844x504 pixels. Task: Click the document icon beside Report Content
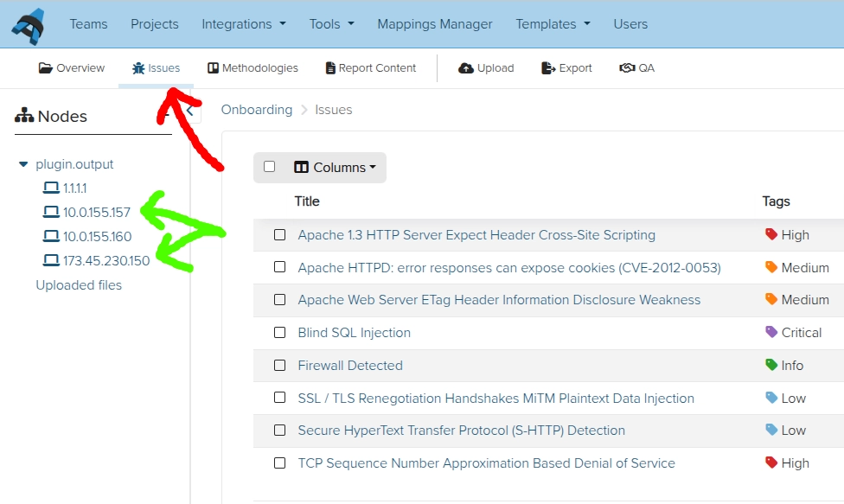330,67
